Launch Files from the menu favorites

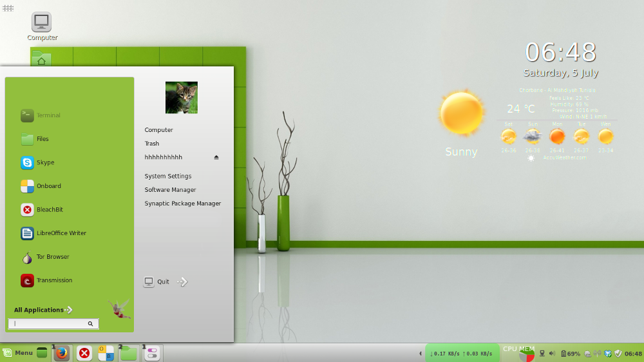[x=35, y=139]
